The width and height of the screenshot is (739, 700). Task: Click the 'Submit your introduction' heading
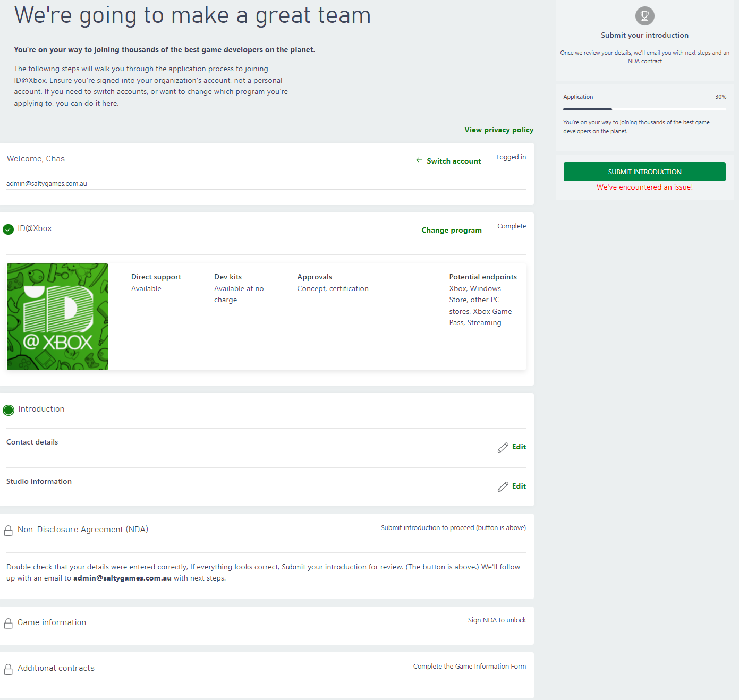(644, 35)
